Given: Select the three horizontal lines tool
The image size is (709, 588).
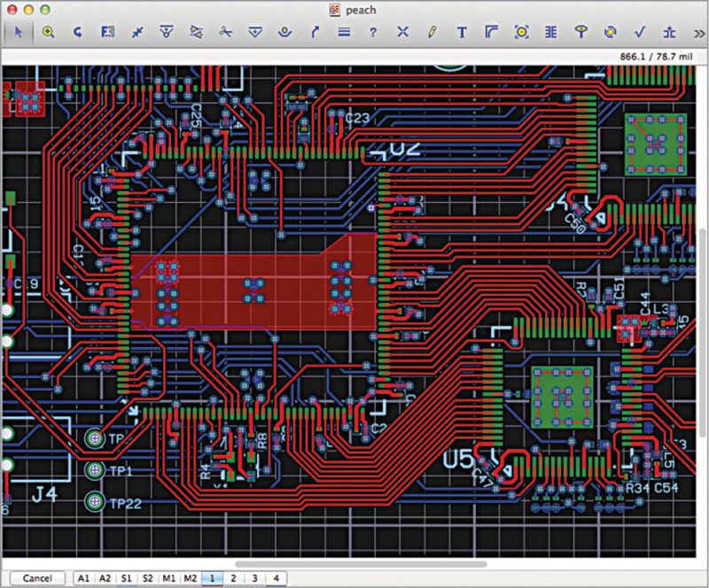Looking at the screenshot, I should click(x=344, y=33).
